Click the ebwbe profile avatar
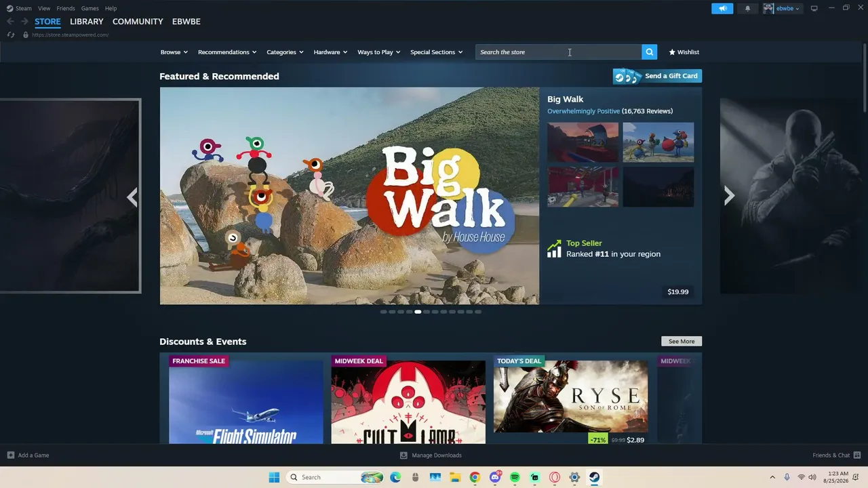 click(x=768, y=8)
